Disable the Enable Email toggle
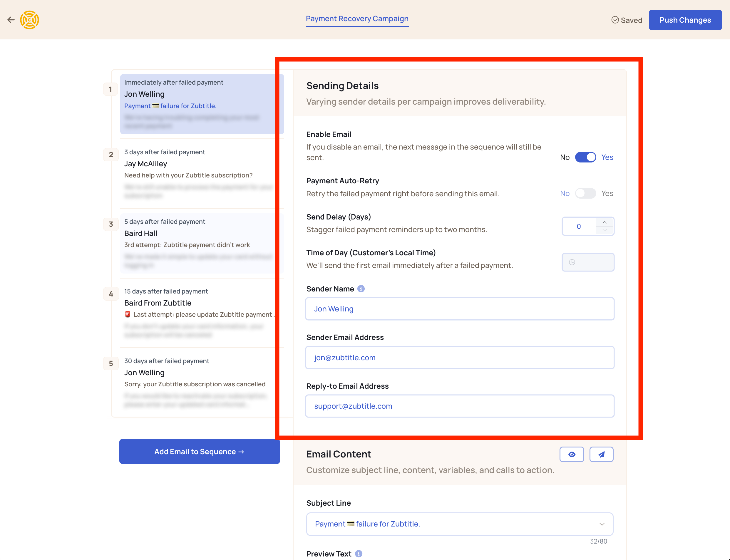Screen dimensions: 730x560 585,157
